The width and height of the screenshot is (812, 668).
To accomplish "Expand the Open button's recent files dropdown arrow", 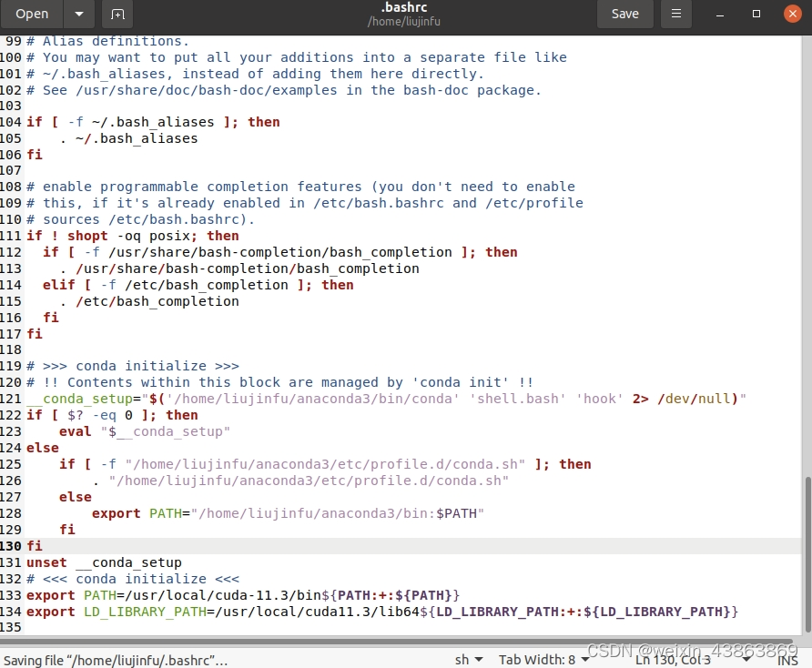I will click(77, 14).
